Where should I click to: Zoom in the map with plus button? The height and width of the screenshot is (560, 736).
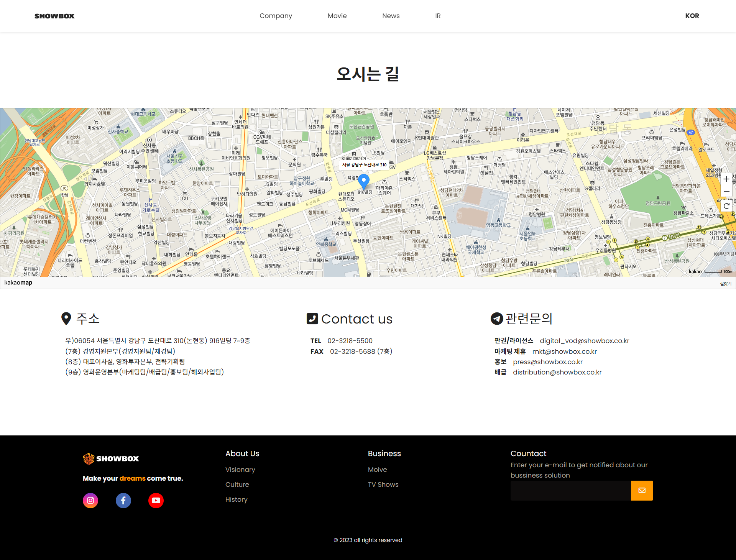tap(726, 179)
